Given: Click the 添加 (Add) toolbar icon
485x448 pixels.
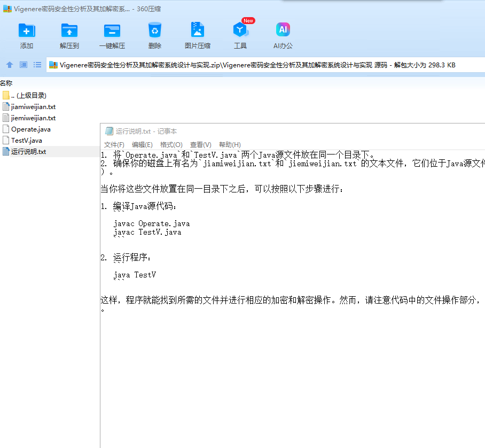Looking at the screenshot, I should (x=27, y=30).
